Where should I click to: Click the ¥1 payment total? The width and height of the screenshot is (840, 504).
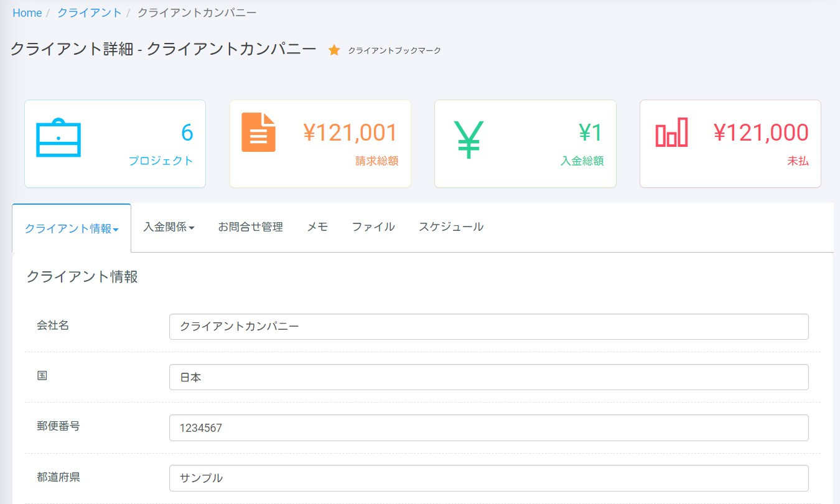pyautogui.click(x=591, y=133)
